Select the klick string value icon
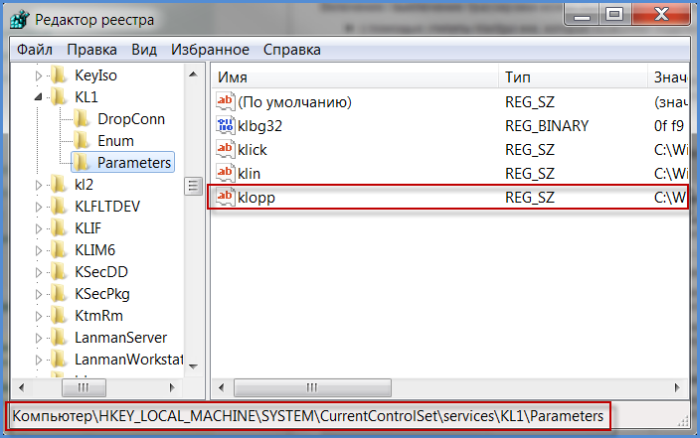Viewport: 700px width, 438px height. click(x=226, y=150)
